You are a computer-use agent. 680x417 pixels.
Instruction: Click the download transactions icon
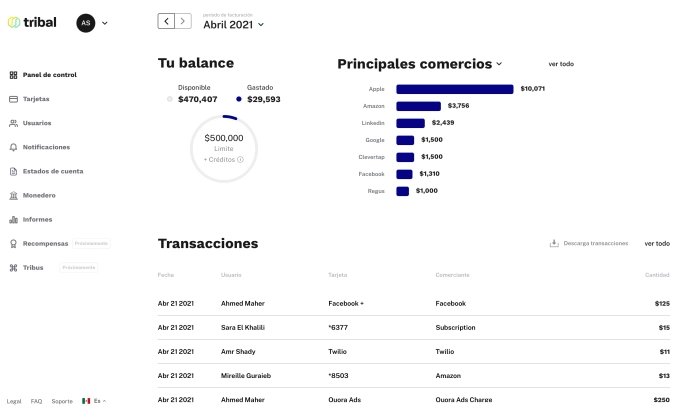(554, 243)
